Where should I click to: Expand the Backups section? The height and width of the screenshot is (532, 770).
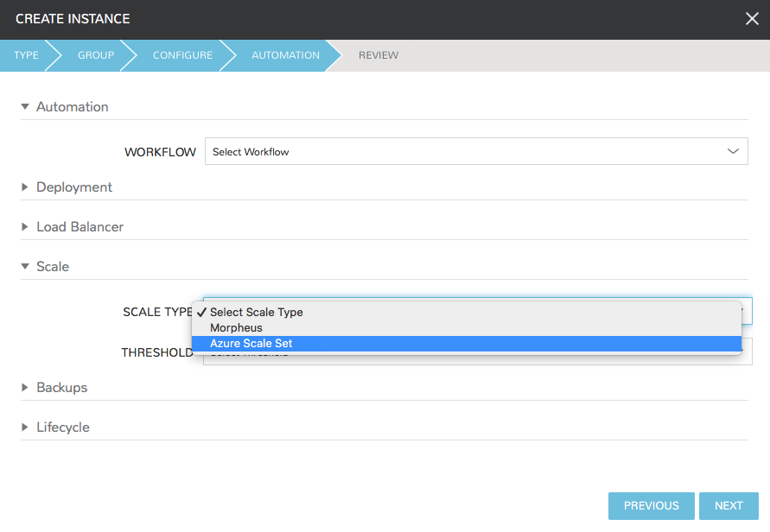25,387
